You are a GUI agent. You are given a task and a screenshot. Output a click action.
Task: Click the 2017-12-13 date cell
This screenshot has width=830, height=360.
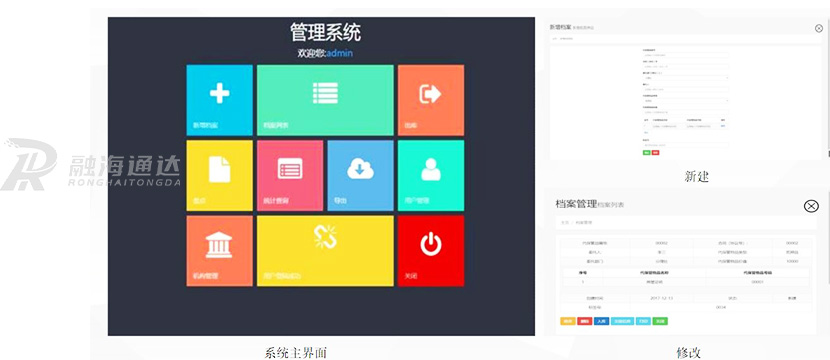click(662, 298)
